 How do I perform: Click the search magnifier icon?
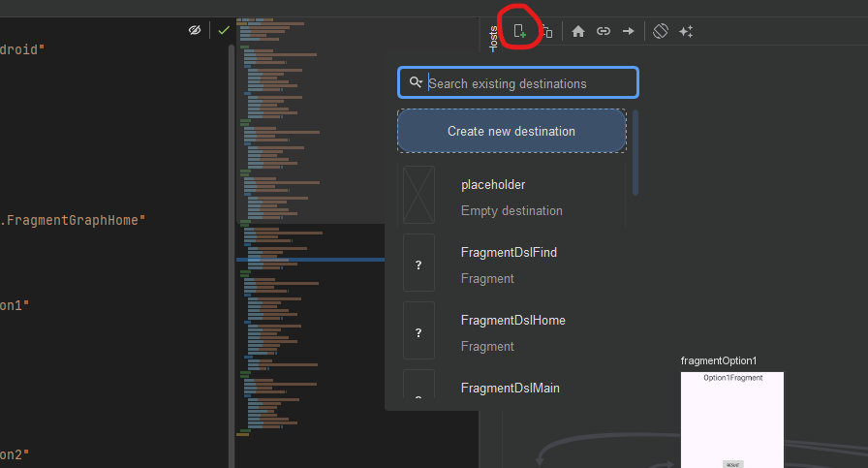tap(416, 82)
